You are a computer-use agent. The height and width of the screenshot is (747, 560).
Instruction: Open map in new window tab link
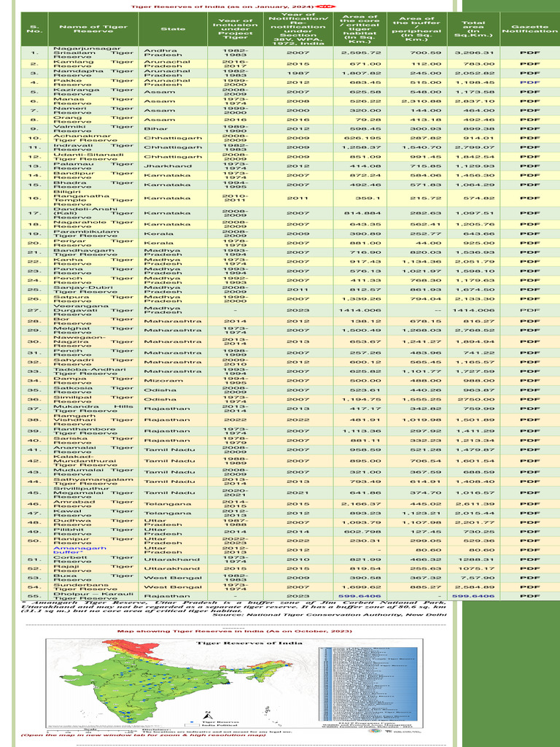(144, 735)
